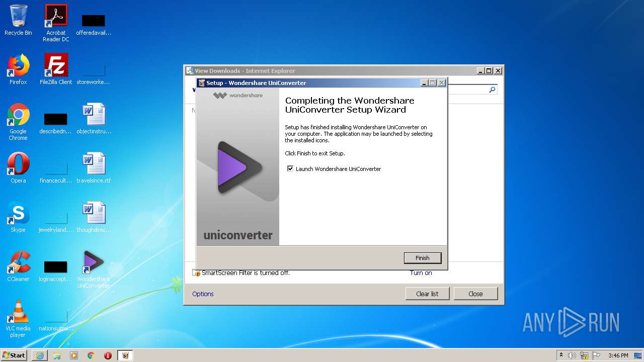Click the network tray icon
This screenshot has width=644, height=362.
584,355
